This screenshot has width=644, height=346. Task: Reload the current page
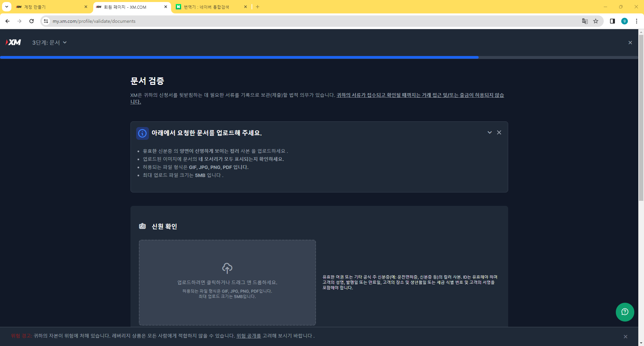coord(31,21)
